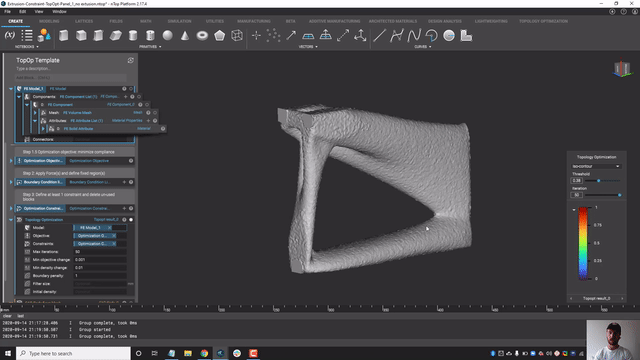This screenshot has width=640, height=360.
Task: Collapse the Attributes row
Action: pyautogui.click(x=35, y=121)
